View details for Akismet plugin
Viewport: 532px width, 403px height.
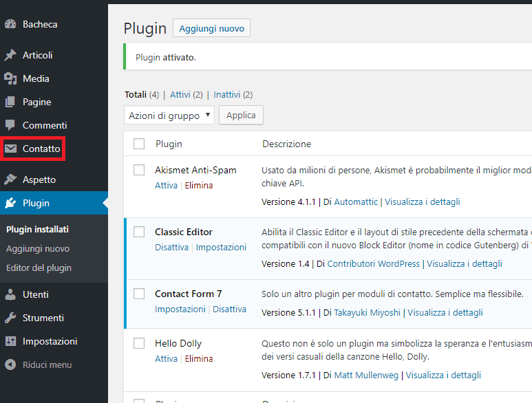(423, 202)
